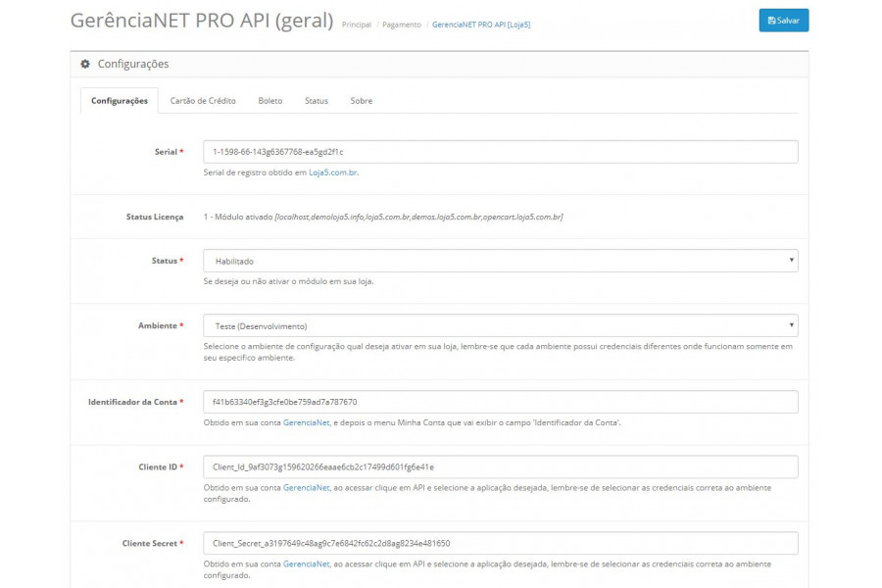Click the Principal breadcrumb link
The image size is (882, 588).
tap(357, 24)
